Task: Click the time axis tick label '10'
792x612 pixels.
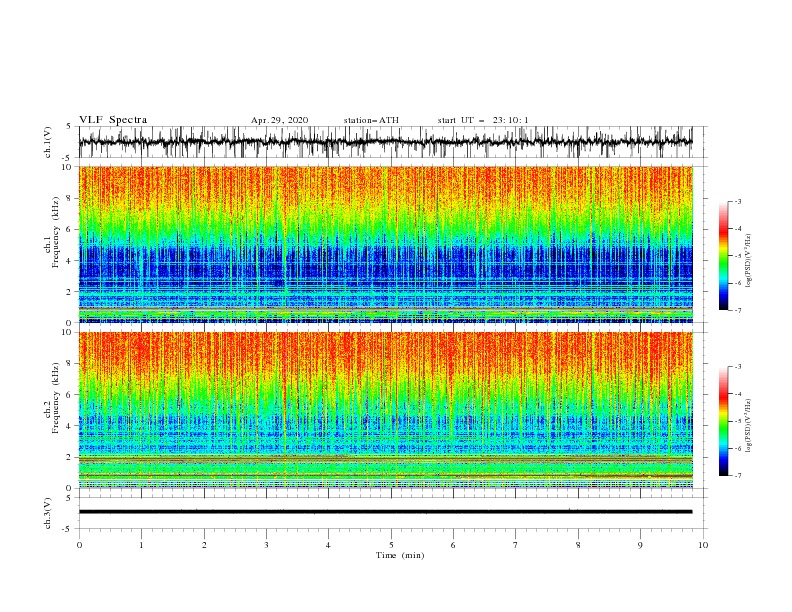Action: [703, 545]
